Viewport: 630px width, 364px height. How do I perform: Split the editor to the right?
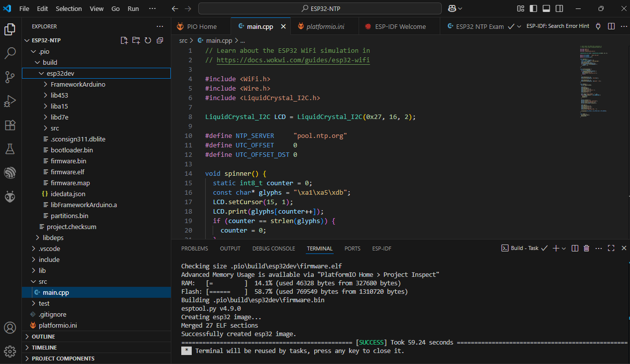(x=611, y=26)
